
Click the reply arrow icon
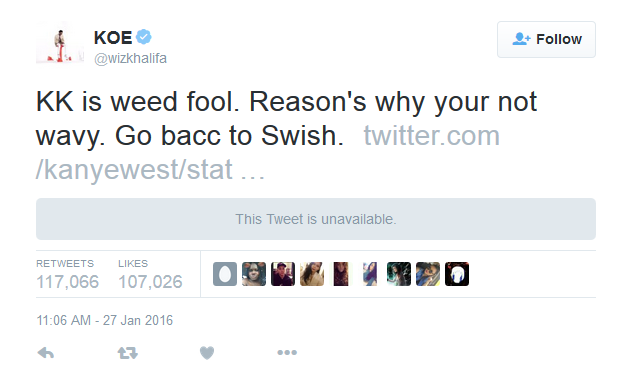click(x=45, y=353)
